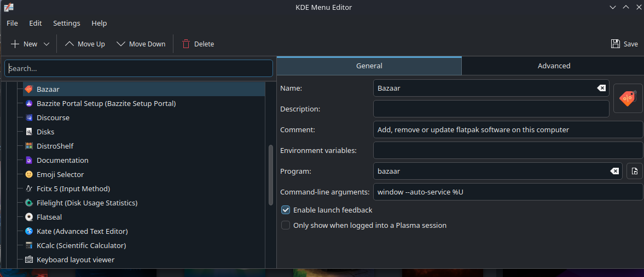Click the Flatseal app icon
The height and width of the screenshot is (277, 644).
pyautogui.click(x=29, y=217)
